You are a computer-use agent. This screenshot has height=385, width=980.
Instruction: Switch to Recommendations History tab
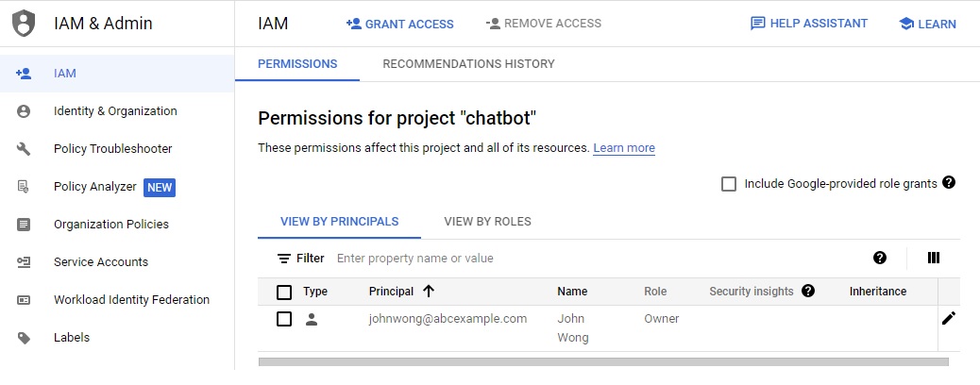(468, 64)
